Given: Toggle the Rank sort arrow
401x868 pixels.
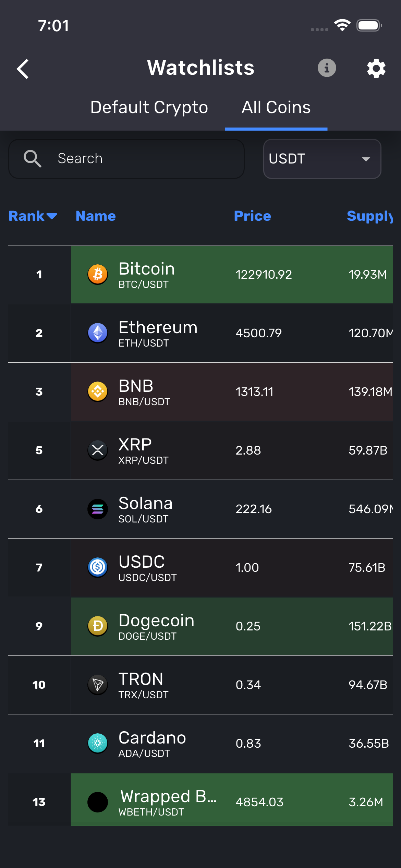Looking at the screenshot, I should pos(52,216).
